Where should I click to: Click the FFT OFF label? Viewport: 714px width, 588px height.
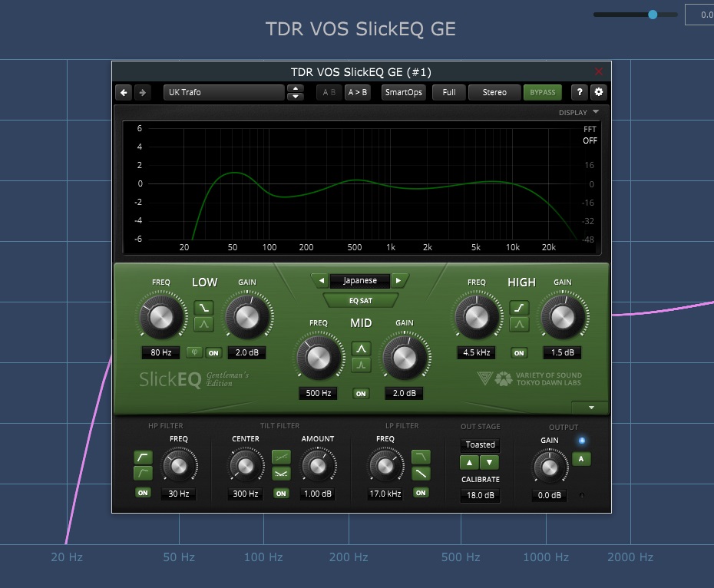pyautogui.click(x=590, y=135)
